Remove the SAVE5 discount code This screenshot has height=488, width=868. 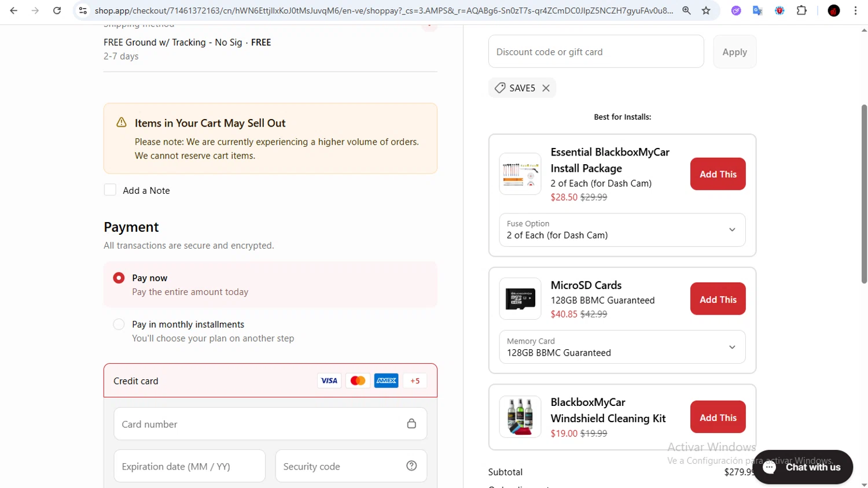546,88
